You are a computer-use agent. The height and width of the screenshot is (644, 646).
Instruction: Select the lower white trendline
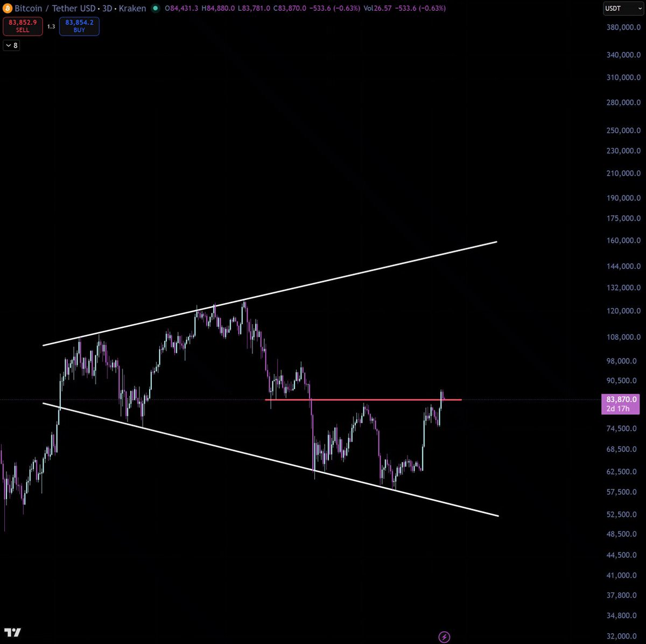tap(270, 459)
